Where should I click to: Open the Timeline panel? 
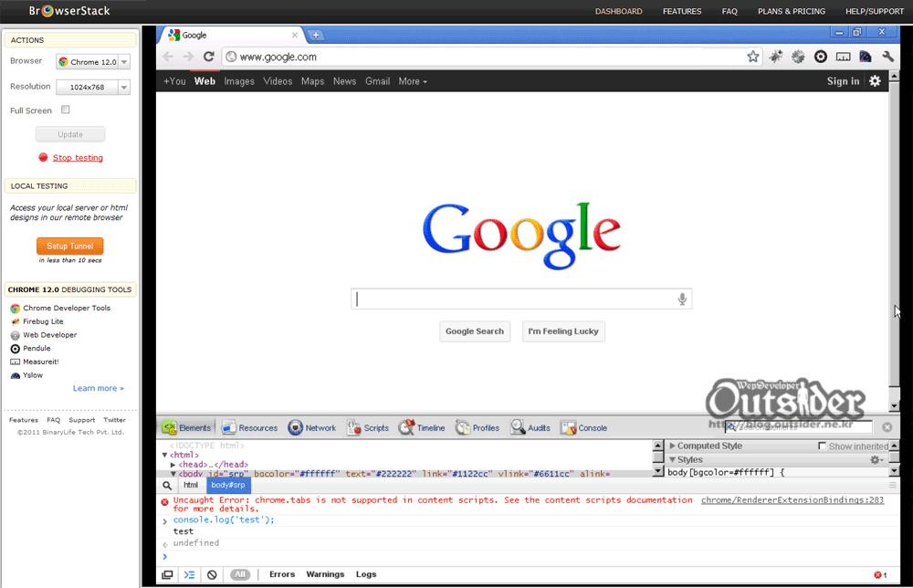(422, 428)
